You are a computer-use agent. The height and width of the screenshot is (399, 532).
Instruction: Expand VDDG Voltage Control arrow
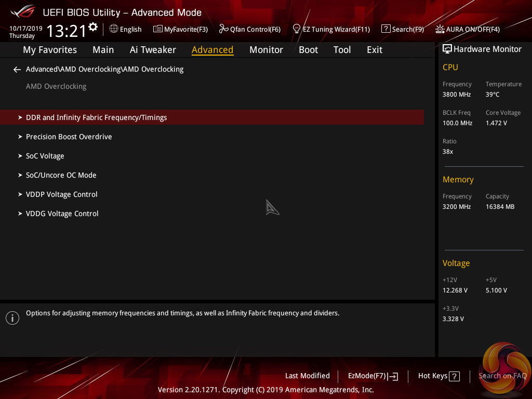click(20, 214)
